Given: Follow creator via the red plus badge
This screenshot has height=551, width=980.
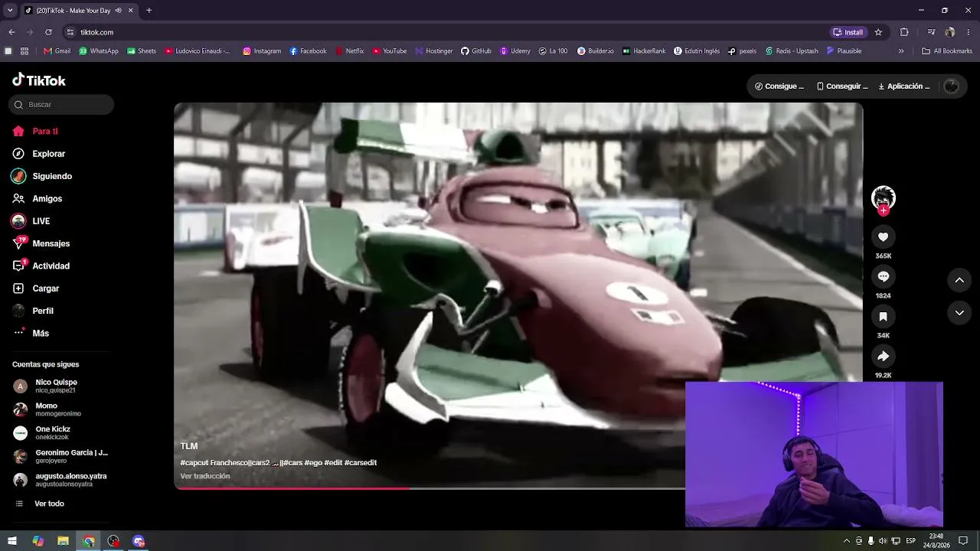Looking at the screenshot, I should 884,210.
